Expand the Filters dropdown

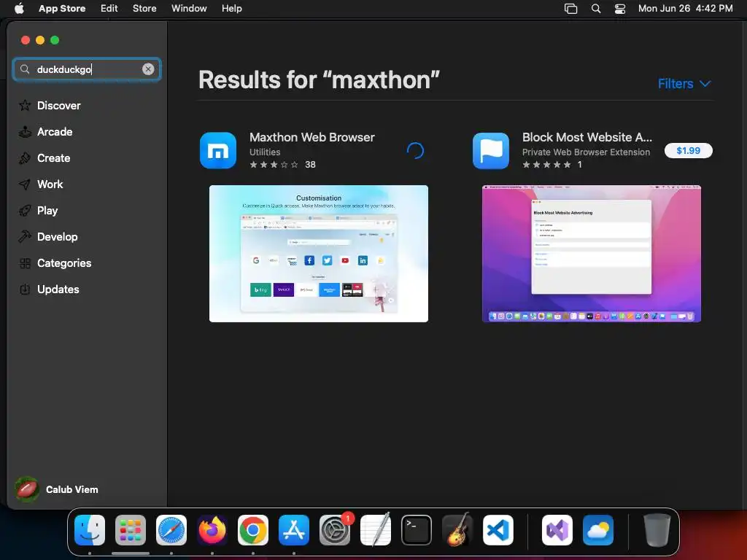tap(684, 84)
